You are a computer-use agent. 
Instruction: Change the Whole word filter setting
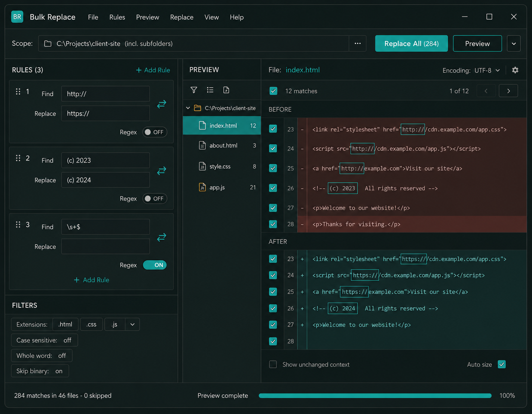coord(42,356)
